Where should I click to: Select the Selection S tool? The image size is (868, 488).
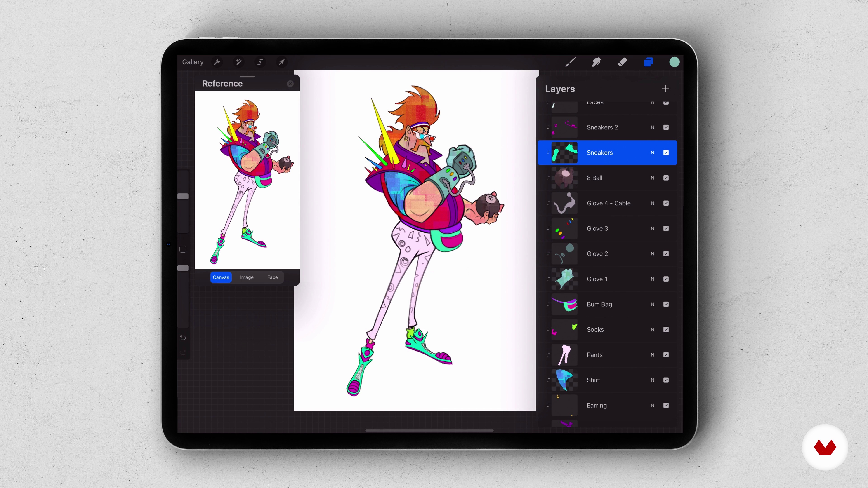coord(260,62)
